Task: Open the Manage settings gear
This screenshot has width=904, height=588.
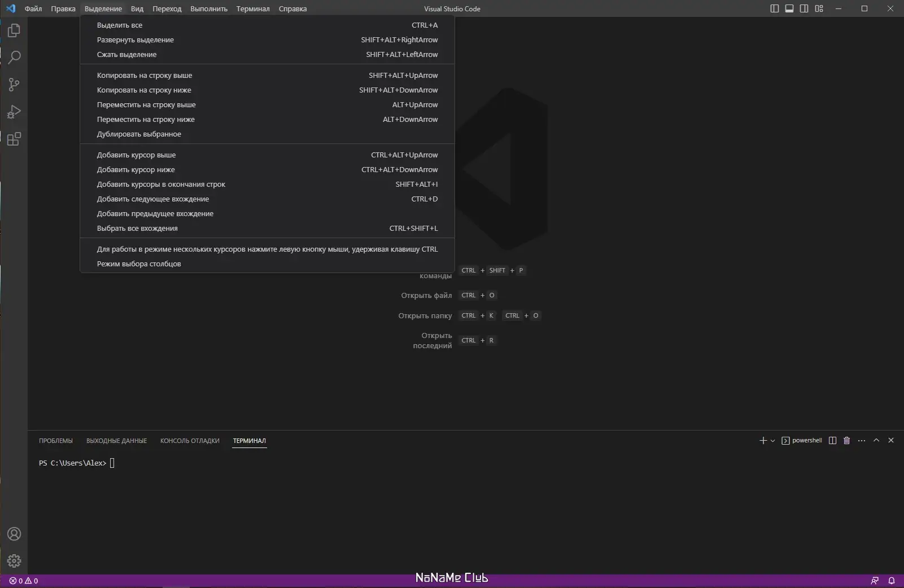Action: [x=14, y=561]
